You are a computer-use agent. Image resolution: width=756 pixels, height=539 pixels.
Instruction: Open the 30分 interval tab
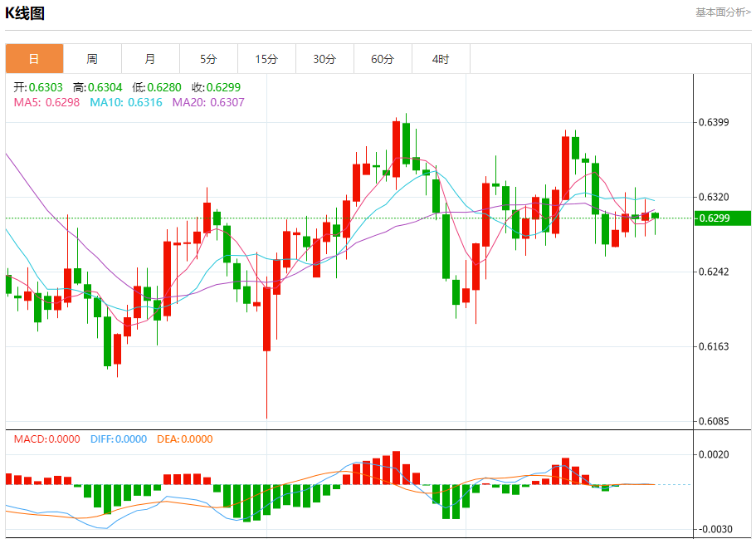324,59
